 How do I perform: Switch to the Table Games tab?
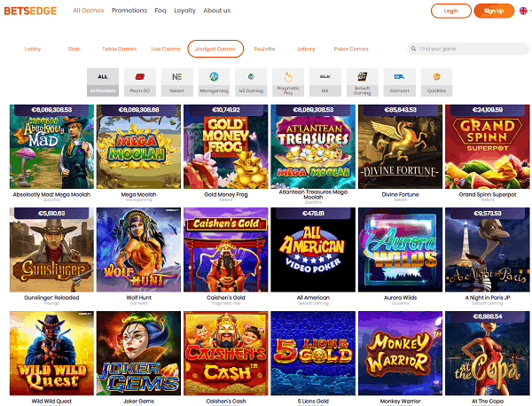tap(120, 49)
